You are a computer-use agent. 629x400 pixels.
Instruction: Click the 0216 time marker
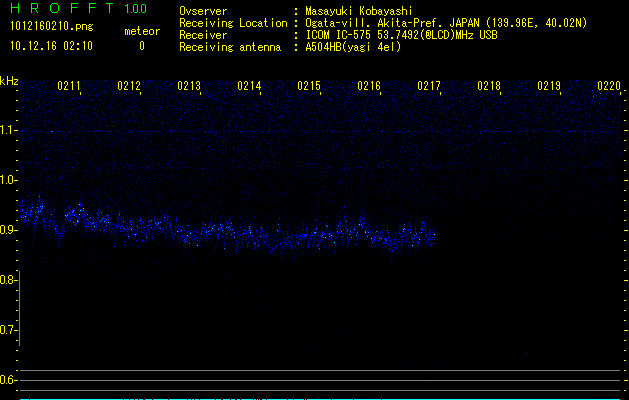[369, 86]
